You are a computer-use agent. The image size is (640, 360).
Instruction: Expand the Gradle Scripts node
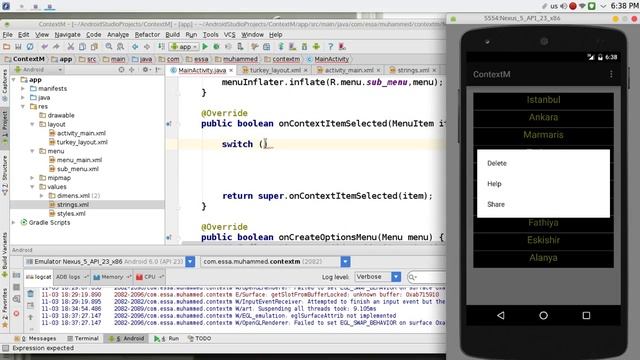(14, 222)
